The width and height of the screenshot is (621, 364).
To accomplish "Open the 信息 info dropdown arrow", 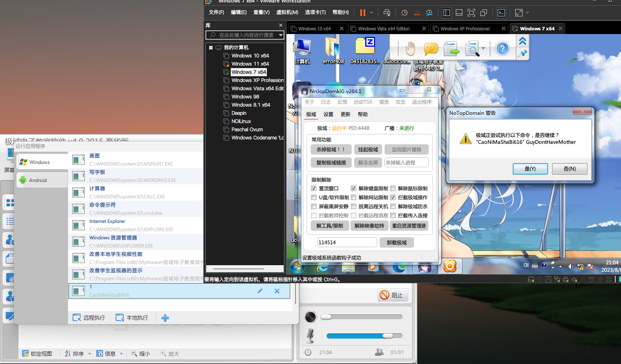I will [x=121, y=353].
